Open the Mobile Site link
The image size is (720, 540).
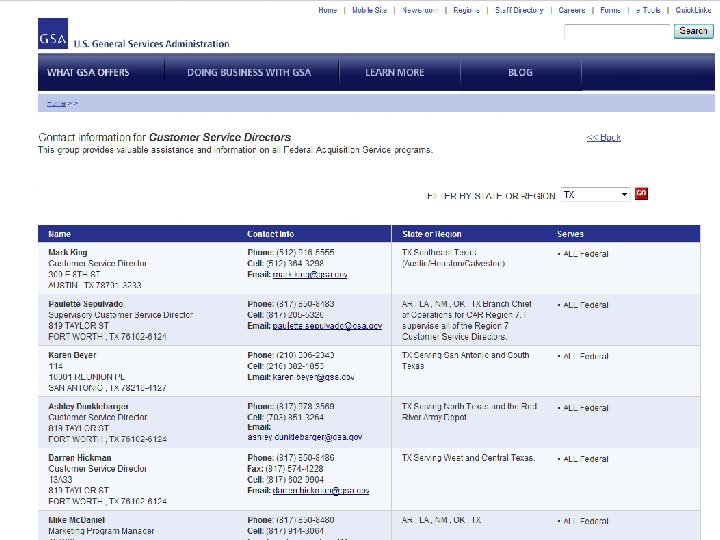(370, 10)
